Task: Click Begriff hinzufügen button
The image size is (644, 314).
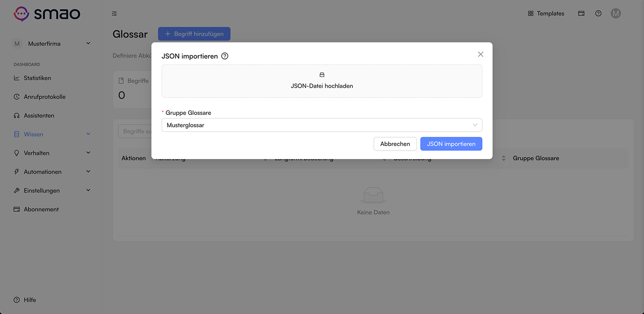Action: [x=194, y=34]
